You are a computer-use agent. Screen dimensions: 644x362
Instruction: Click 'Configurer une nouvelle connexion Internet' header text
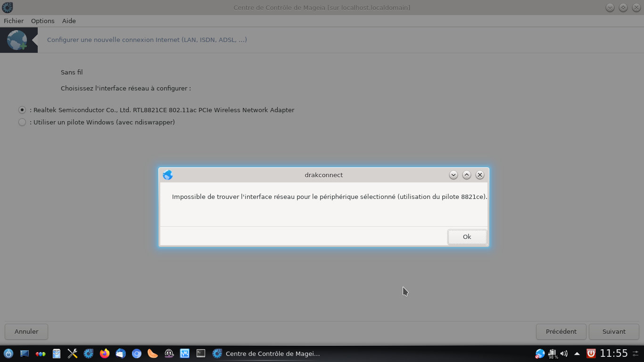[x=147, y=40]
